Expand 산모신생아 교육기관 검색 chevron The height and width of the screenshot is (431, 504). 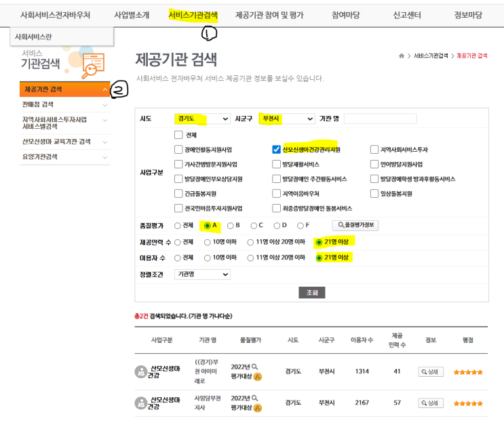pyautogui.click(x=104, y=142)
